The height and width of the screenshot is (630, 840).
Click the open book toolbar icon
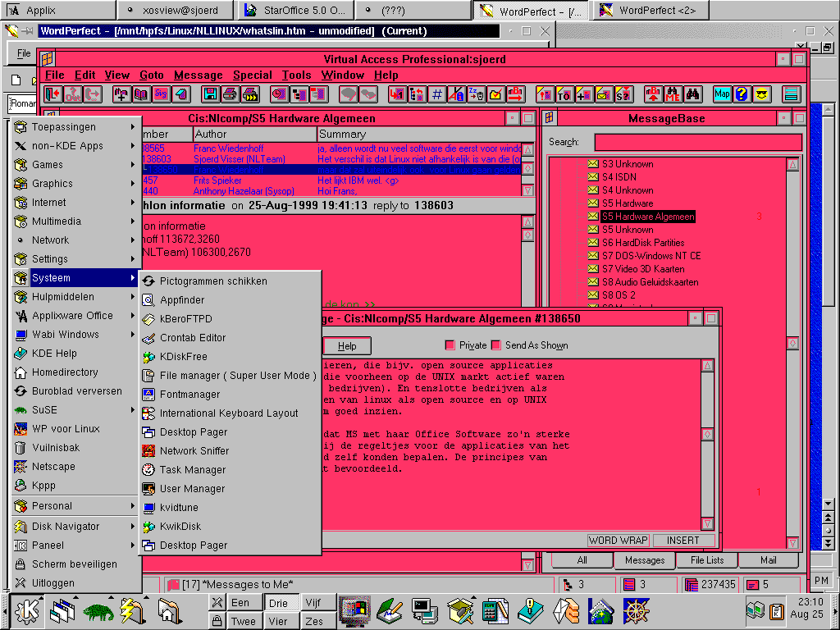(x=141, y=94)
